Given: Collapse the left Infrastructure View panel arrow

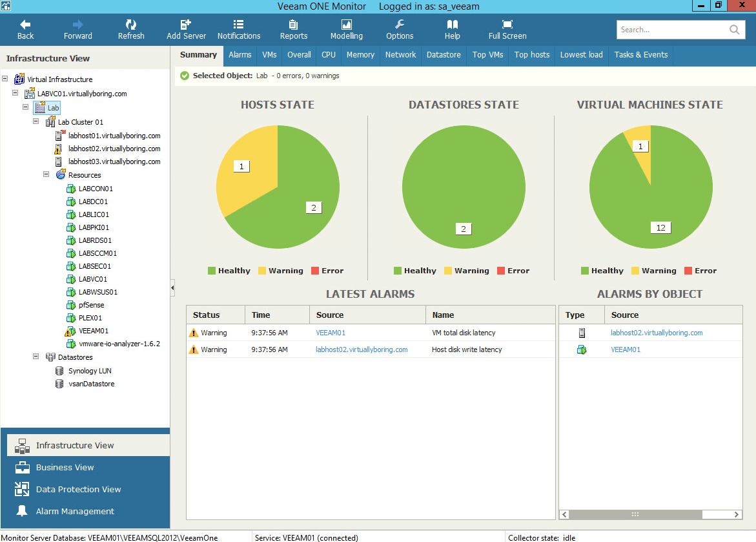Looking at the screenshot, I should [x=172, y=287].
